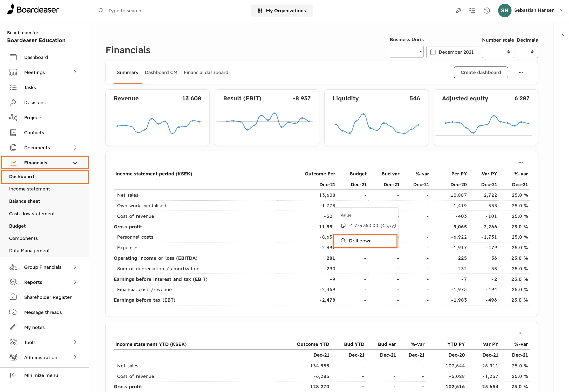Open the Result (EBIT) sparkline card

267,118
